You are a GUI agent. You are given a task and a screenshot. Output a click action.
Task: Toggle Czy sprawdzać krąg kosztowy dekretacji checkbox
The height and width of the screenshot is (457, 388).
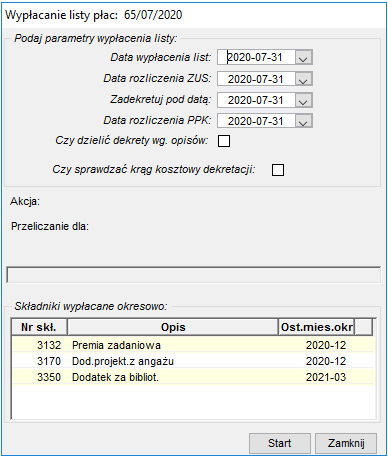coord(278,170)
